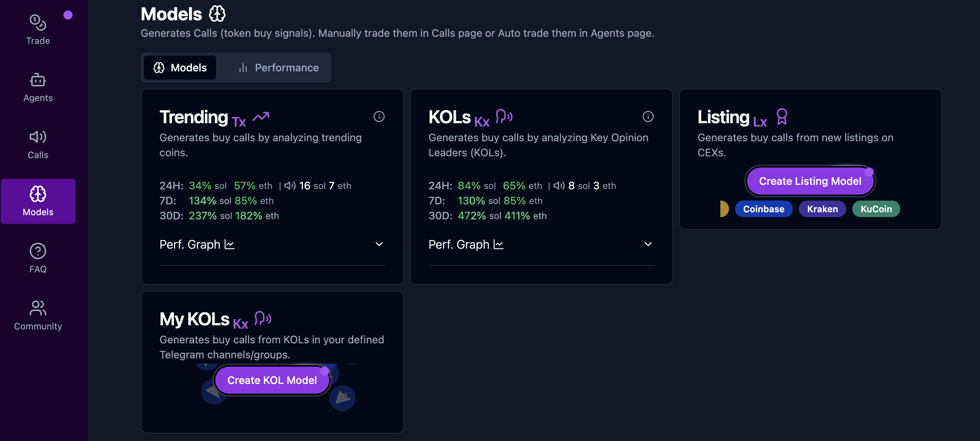Expand the Trending Perf. Graph chevron
The image size is (980, 441).
pyautogui.click(x=379, y=244)
